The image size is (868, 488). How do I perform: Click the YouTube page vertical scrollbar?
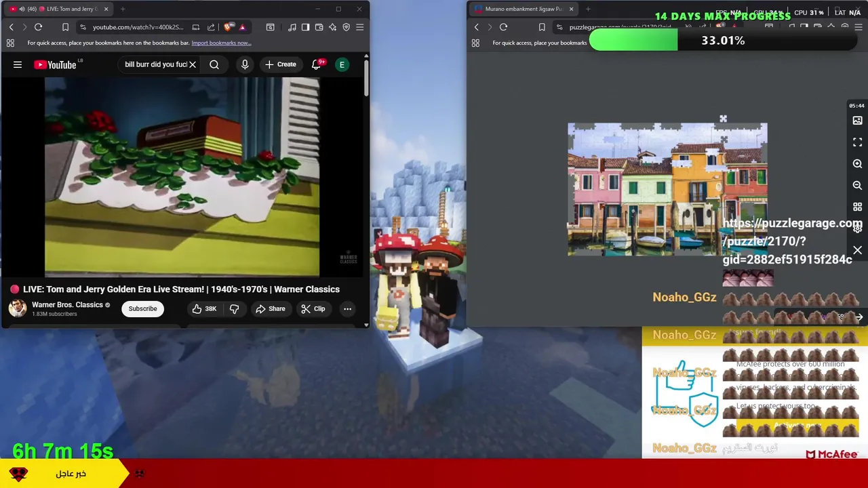point(366,78)
